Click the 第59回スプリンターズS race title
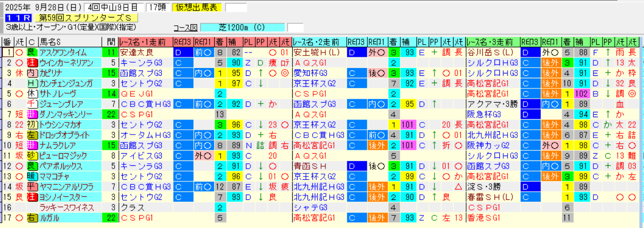 coord(86,18)
